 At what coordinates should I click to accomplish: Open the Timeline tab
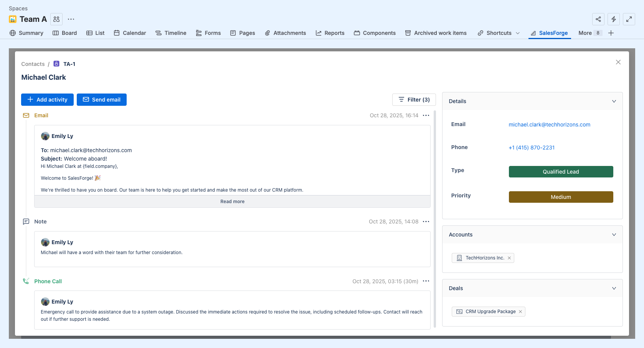tap(171, 33)
